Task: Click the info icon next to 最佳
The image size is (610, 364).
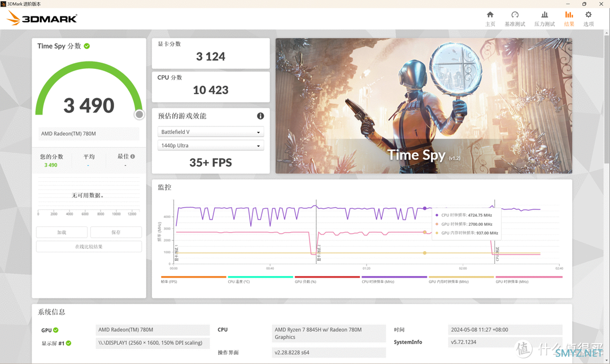Action: tap(133, 157)
